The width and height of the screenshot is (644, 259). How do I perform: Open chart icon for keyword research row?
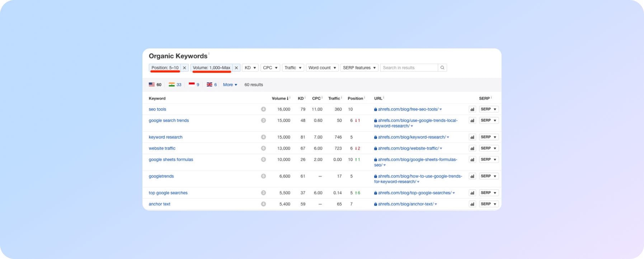click(x=472, y=137)
